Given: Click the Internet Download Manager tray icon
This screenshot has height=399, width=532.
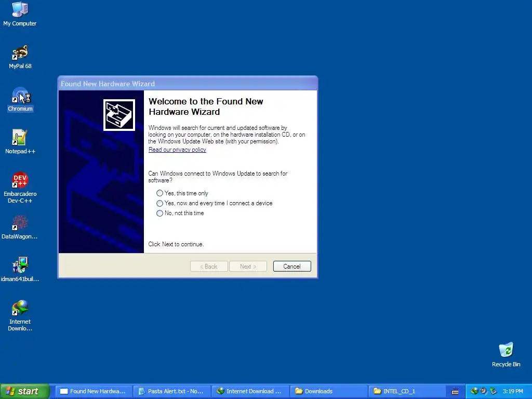Looking at the screenshot, I should [x=474, y=391].
